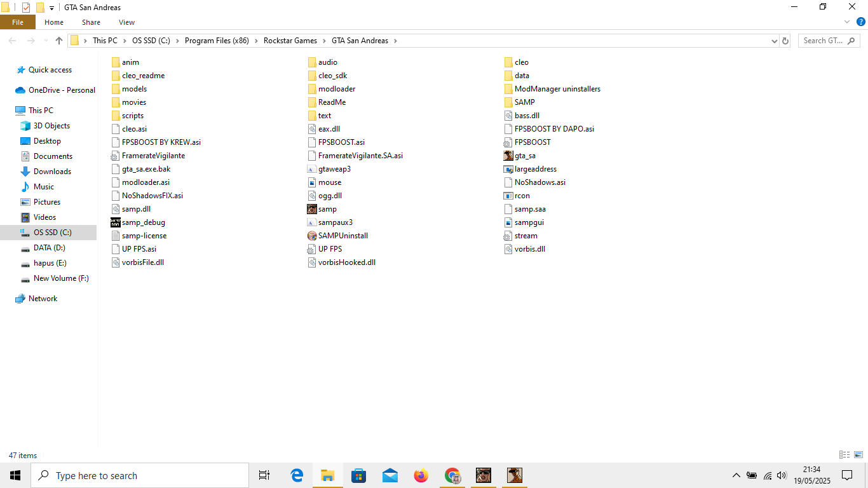This screenshot has height=488, width=868.
Task: Open OneDrive - Personal in navigation pane
Action: 62,90
